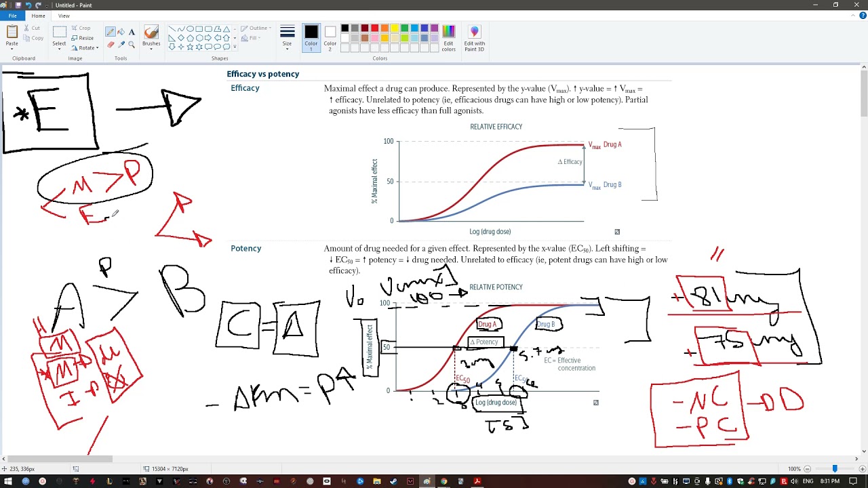The width and height of the screenshot is (868, 488).
Task: Choose the Right arrow shape
Action: click(208, 38)
